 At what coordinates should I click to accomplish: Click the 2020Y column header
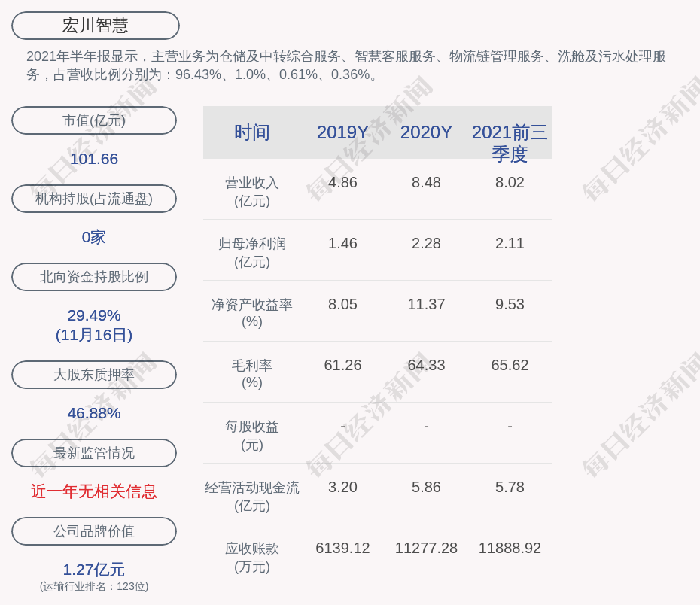pos(426,132)
